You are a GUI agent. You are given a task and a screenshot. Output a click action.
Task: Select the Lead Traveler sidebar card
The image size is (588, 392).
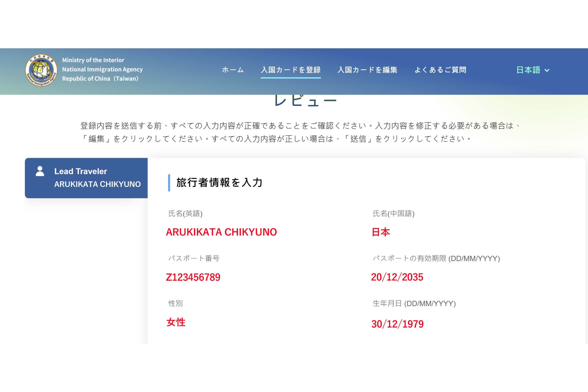click(x=86, y=178)
